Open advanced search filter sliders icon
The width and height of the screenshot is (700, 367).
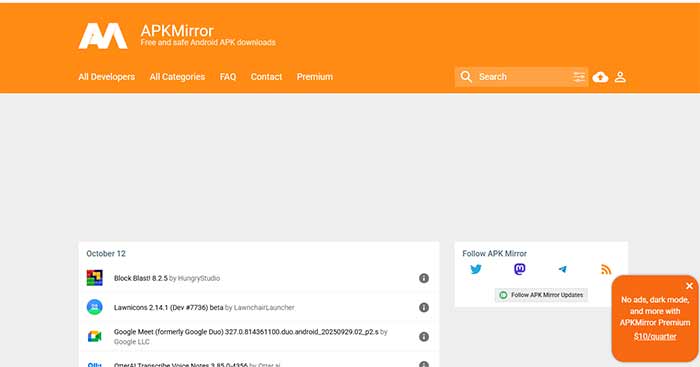579,77
